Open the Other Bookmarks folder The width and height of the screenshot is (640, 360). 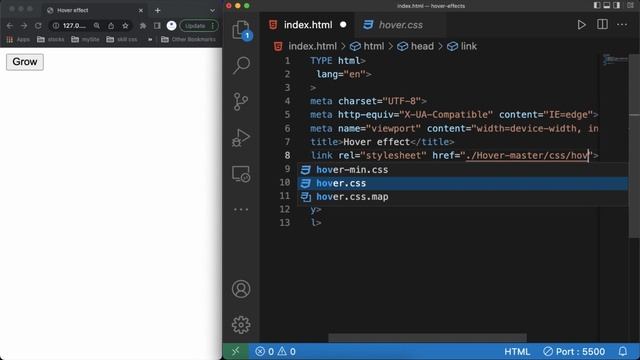pos(188,40)
